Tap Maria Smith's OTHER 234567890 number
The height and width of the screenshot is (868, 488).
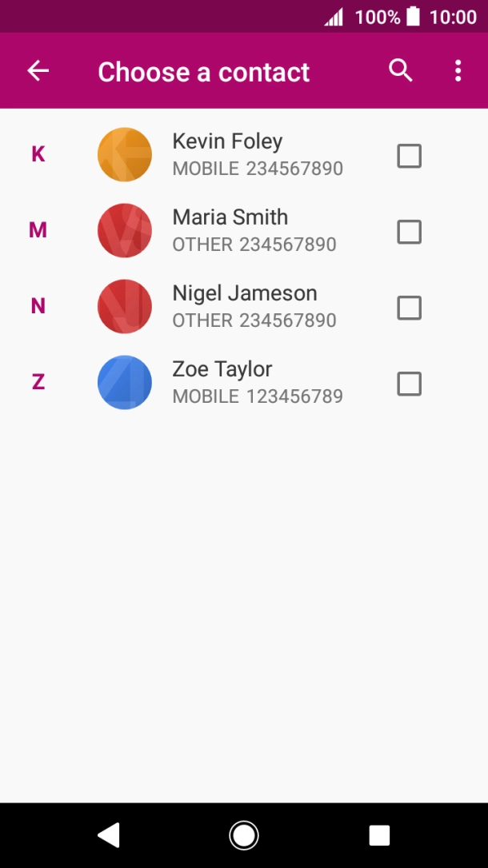coord(254,245)
